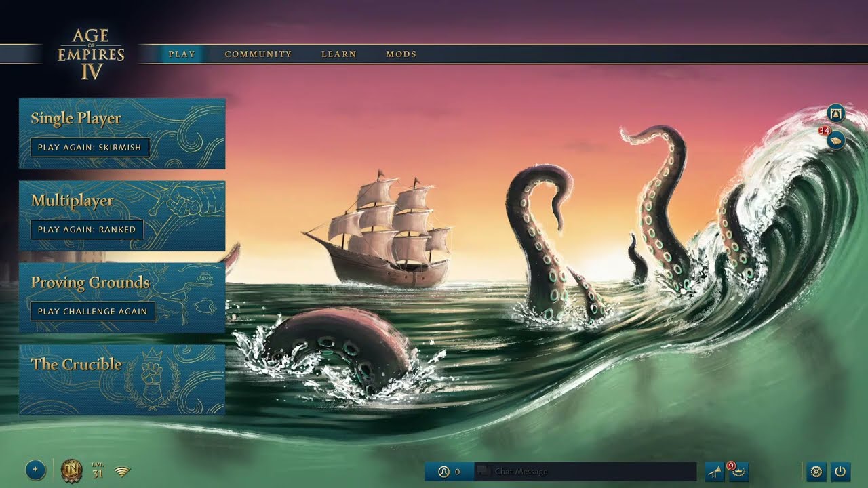
Task: Click Play Again: Ranked button
Action: coord(87,229)
